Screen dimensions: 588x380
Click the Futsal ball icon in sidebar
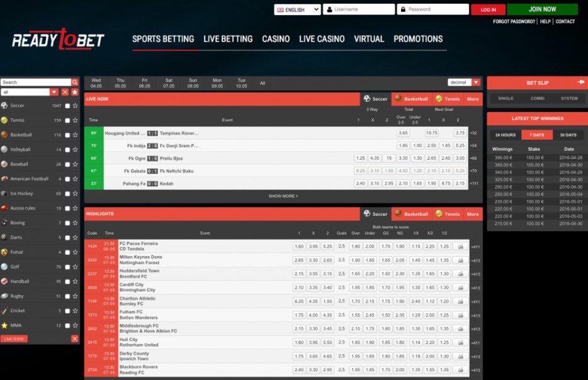[x=4, y=252]
